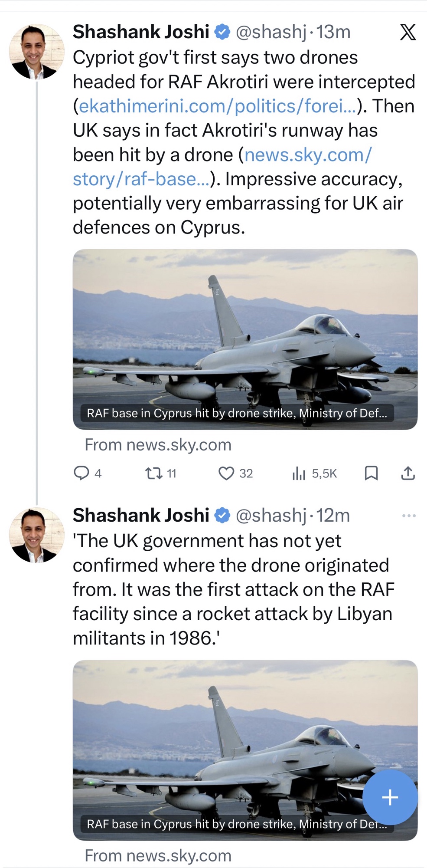Click the X logo icon
This screenshot has height=868, width=427.
point(407,33)
